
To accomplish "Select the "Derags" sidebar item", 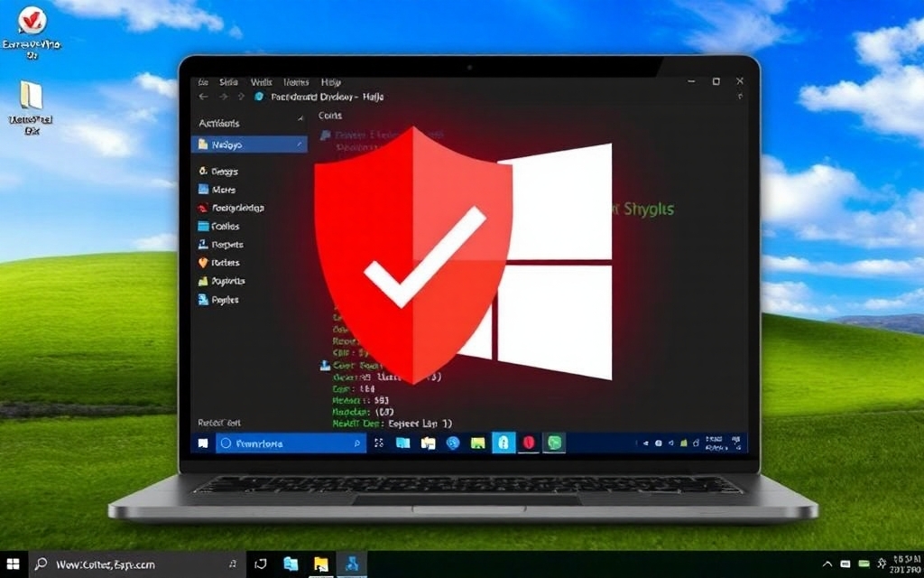I will pyautogui.click(x=218, y=172).
